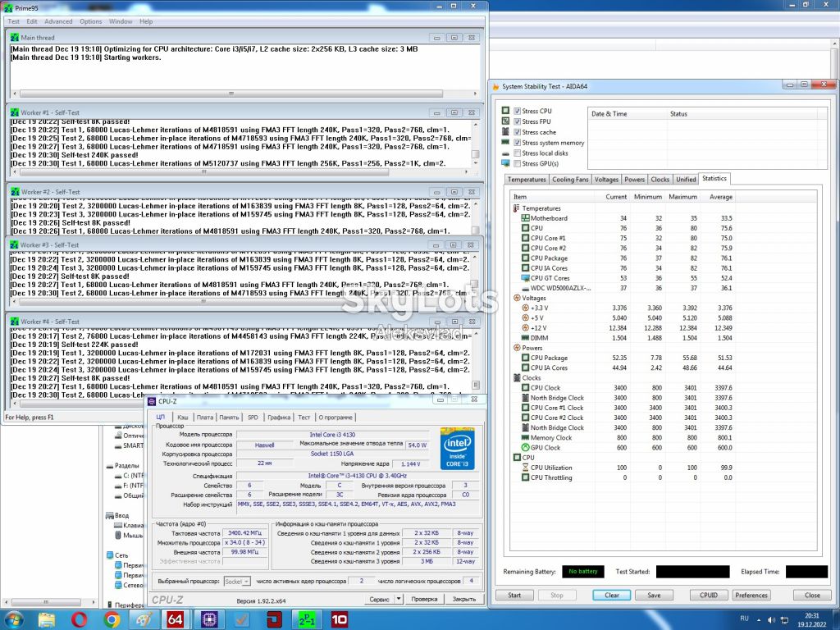
Task: Uncheck the Stress FPU checkbox
Action: (517, 121)
